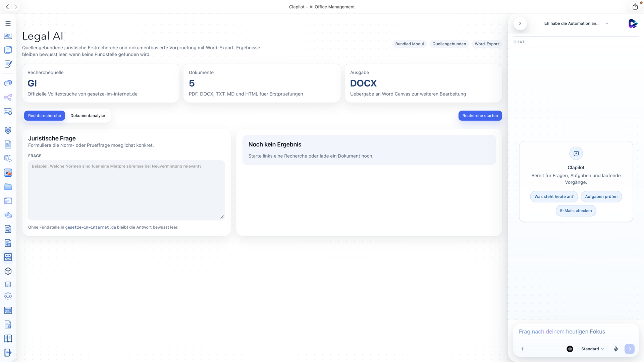Click the 'Noch kein Ergebnis' heading

[275, 144]
